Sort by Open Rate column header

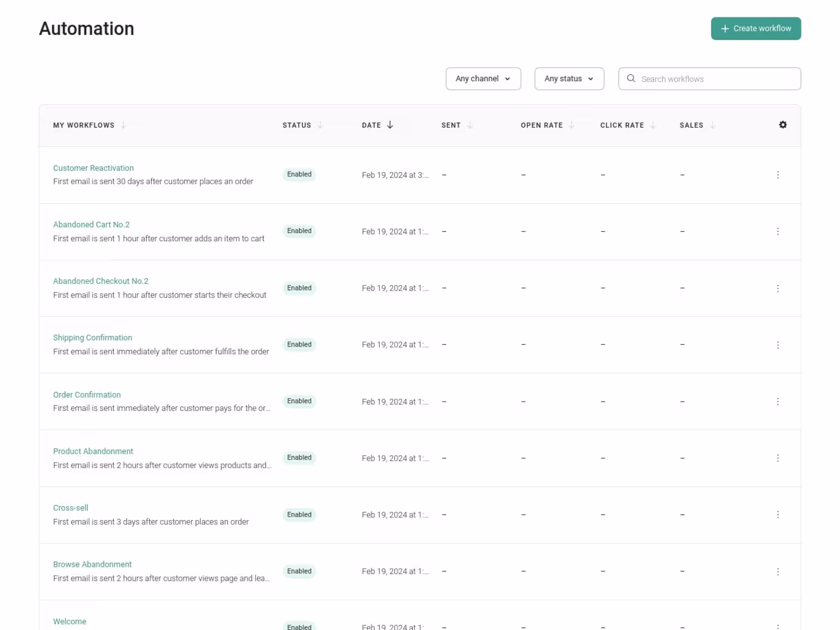point(542,125)
